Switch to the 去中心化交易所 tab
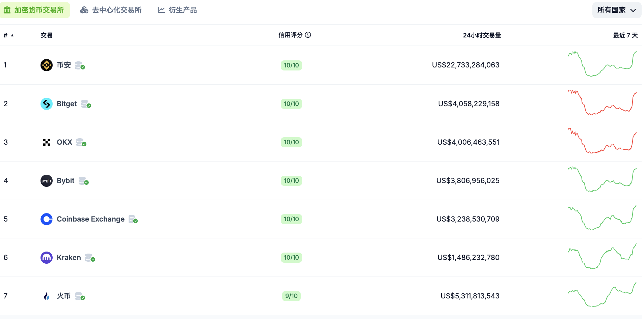Viewport: 644px width, 319px height. (x=111, y=10)
